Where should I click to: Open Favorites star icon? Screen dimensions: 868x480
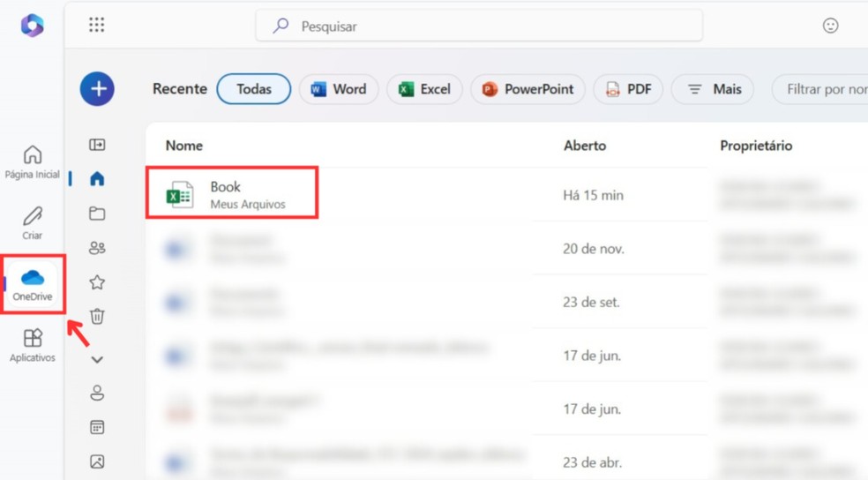[x=97, y=282]
